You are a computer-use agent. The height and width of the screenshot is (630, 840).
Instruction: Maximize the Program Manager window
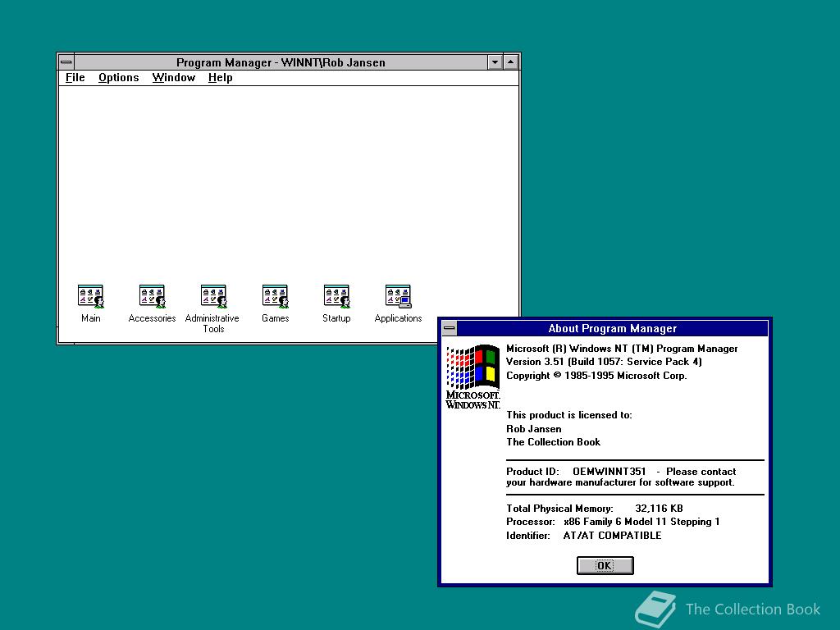509,62
